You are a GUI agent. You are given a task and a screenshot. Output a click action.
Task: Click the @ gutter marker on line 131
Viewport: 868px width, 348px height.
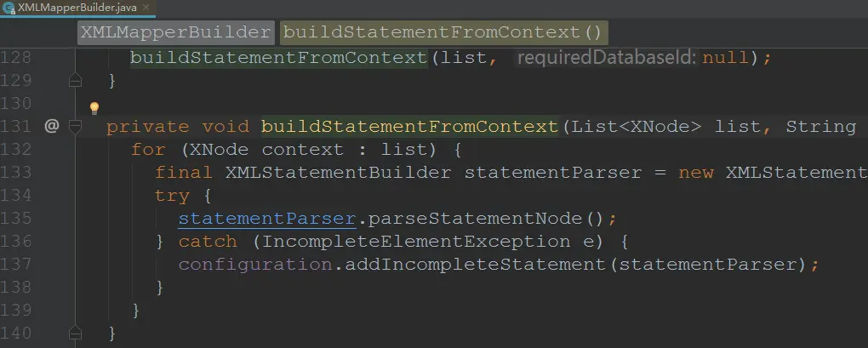51,127
